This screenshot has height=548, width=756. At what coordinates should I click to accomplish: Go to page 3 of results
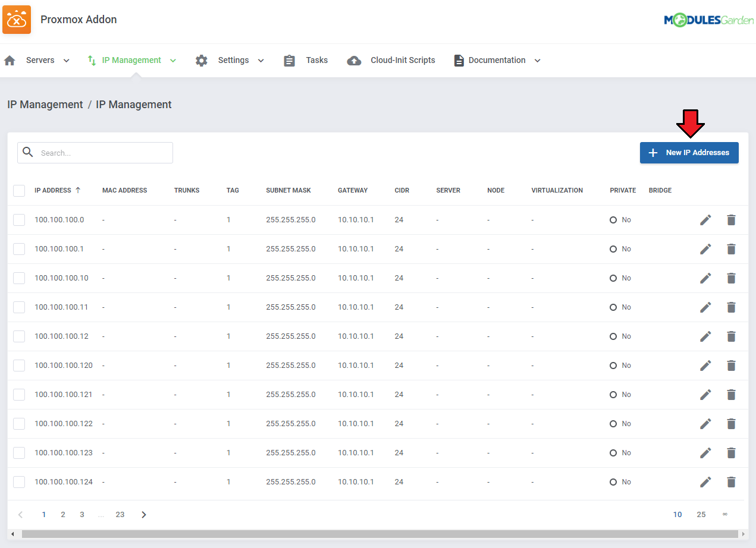[x=82, y=515]
